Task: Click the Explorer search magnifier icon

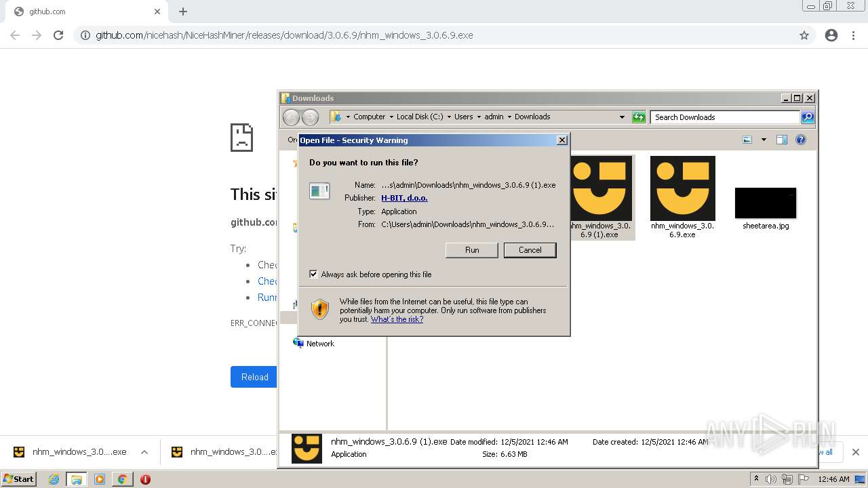Action: tap(807, 117)
